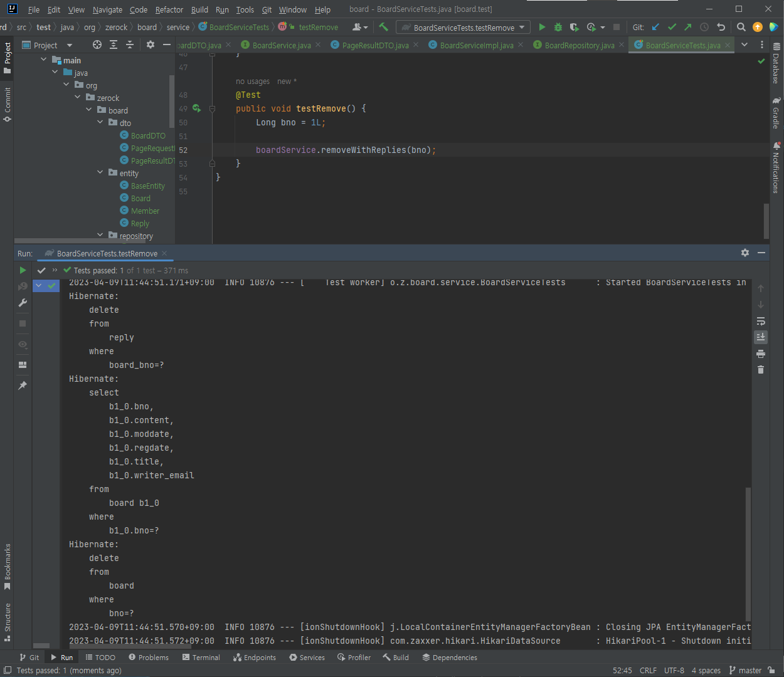Screen dimensions: 784x677
Task: Switch to BoardRepository.java editor tab
Action: [580, 45]
